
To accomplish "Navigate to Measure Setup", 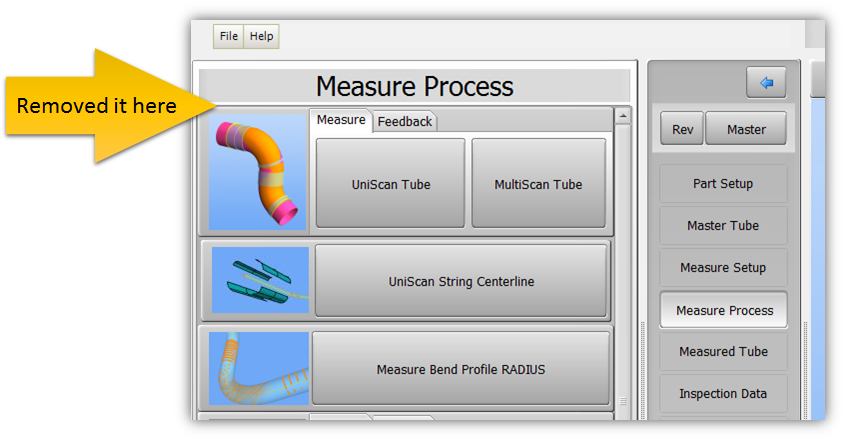I will (x=723, y=268).
